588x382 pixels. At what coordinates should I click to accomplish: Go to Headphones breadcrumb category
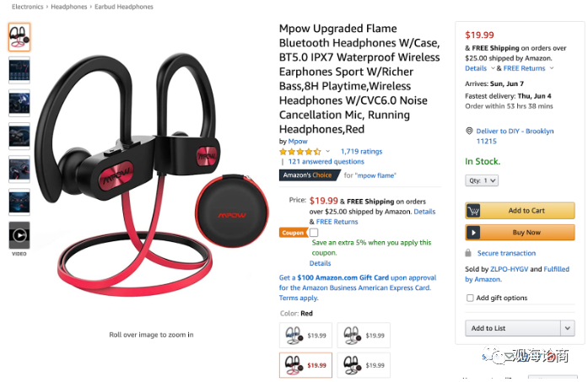(69, 7)
